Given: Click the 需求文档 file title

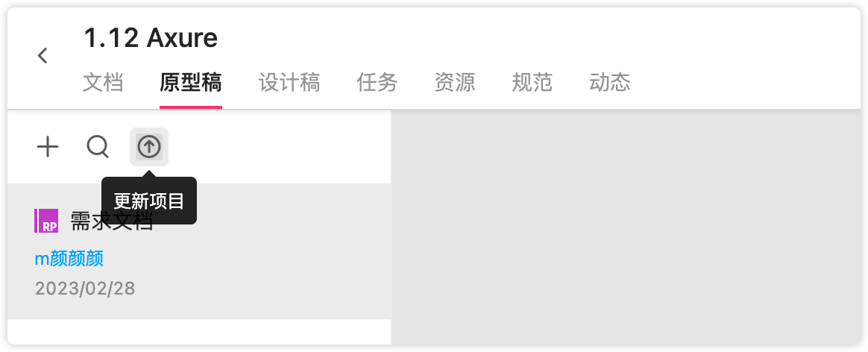Looking at the screenshot, I should point(111,221).
